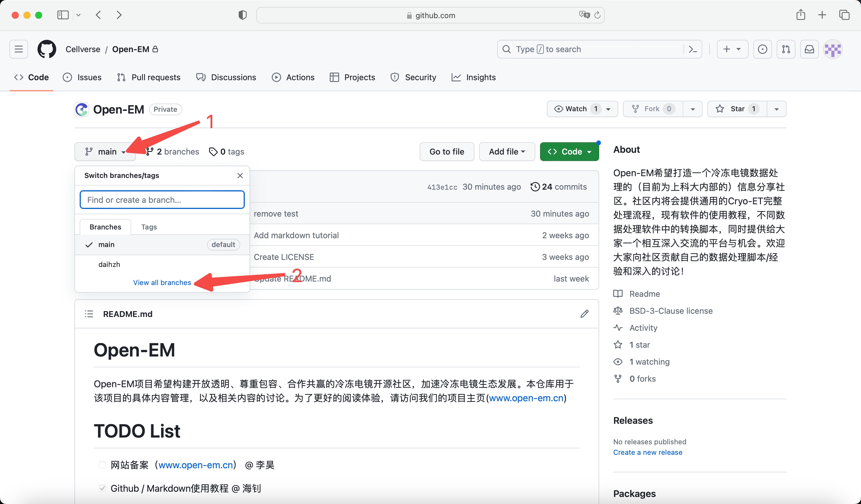Toggle the Github / Markdown使用教程 checkbox
This screenshot has width=861, height=504.
point(102,488)
